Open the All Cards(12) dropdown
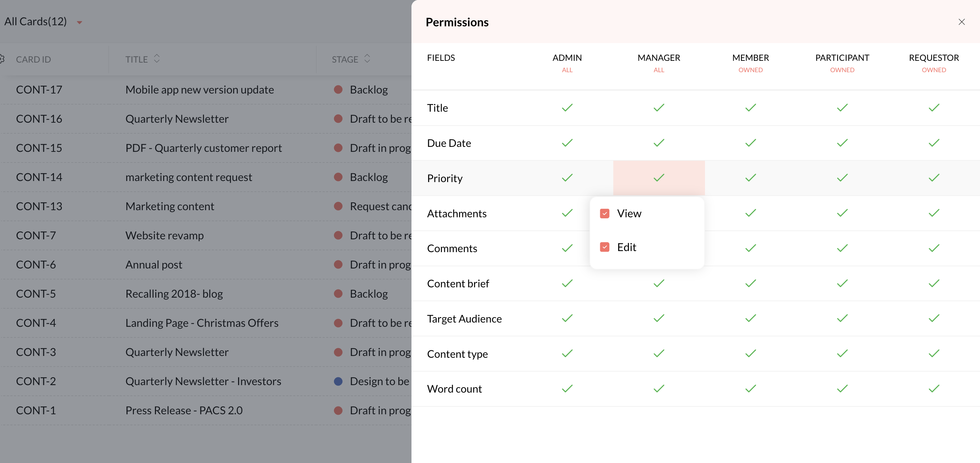The width and height of the screenshot is (980, 463). click(80, 22)
